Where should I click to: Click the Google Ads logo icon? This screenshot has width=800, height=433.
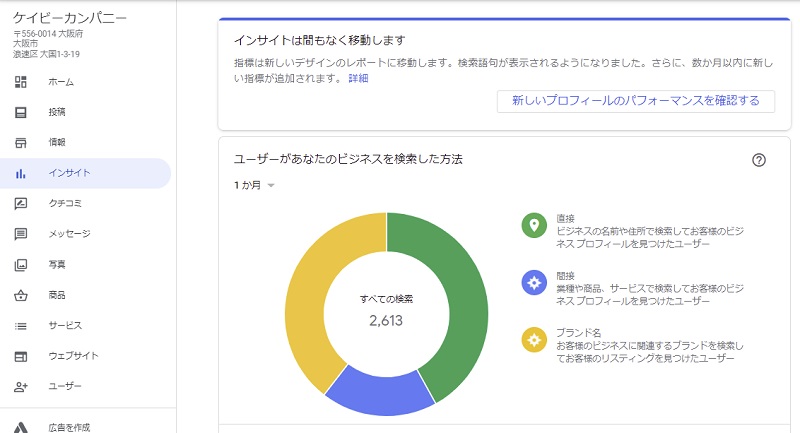20,427
